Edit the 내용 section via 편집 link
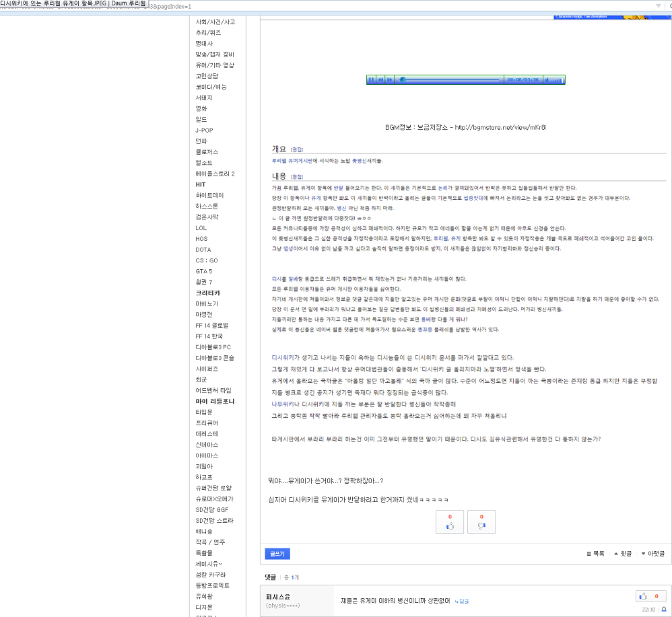This screenshot has height=617, width=672. [297, 176]
